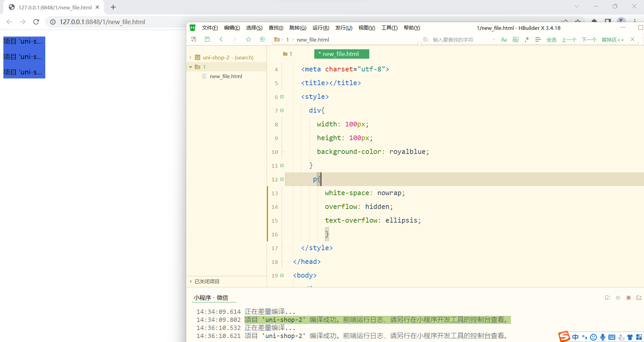Open Sogou emoji smiley panel
This screenshot has width=644, height=342.
(x=593, y=337)
